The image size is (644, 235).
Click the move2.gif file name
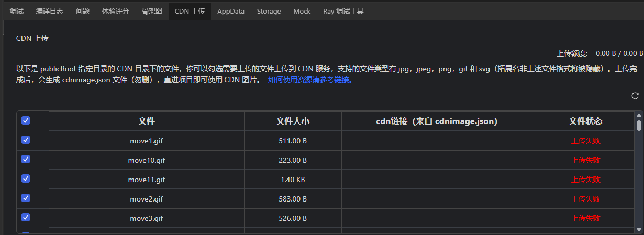pos(147,199)
